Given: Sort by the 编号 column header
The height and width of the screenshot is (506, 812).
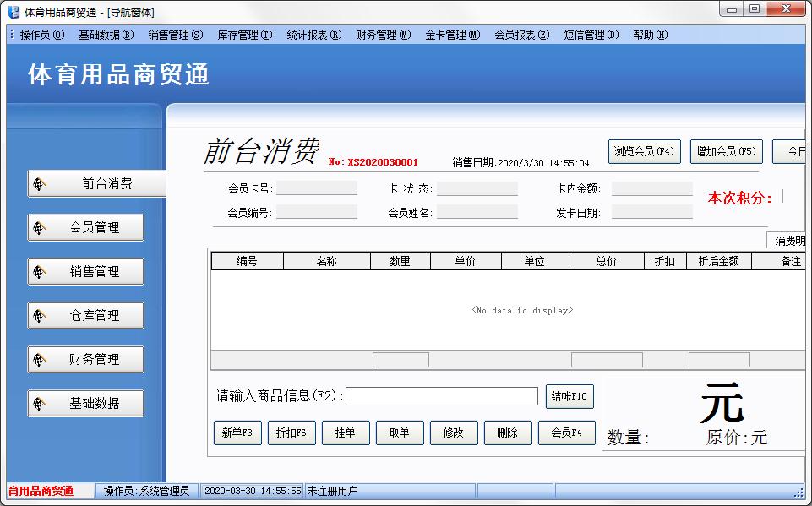Looking at the screenshot, I should [x=248, y=262].
